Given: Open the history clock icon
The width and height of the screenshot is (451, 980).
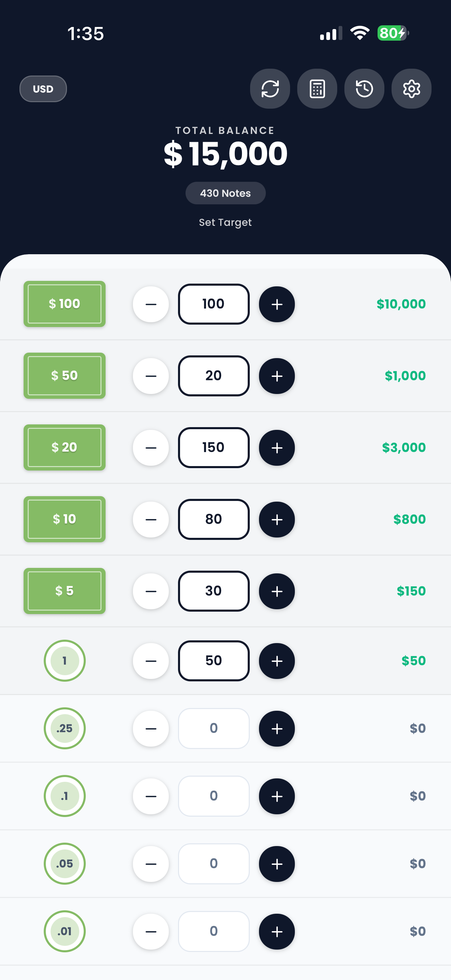Looking at the screenshot, I should pos(364,89).
